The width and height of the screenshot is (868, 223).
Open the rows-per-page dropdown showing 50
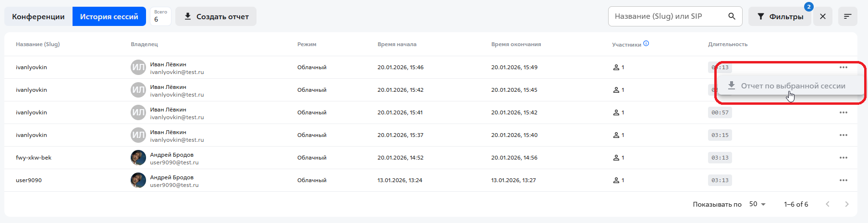click(758, 204)
